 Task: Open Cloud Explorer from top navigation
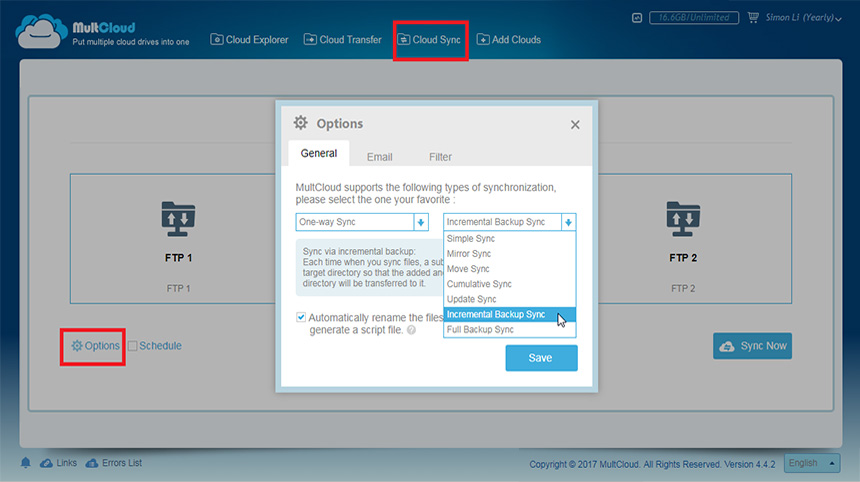tap(249, 39)
